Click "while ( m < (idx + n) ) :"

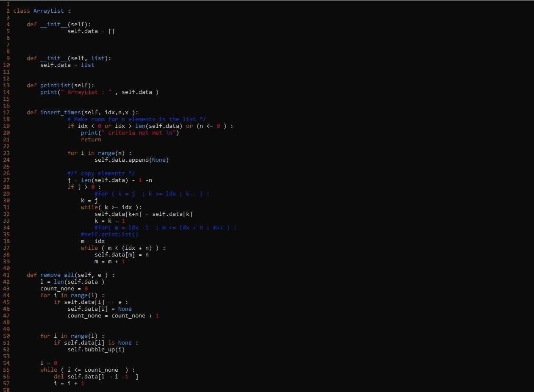pos(123,248)
